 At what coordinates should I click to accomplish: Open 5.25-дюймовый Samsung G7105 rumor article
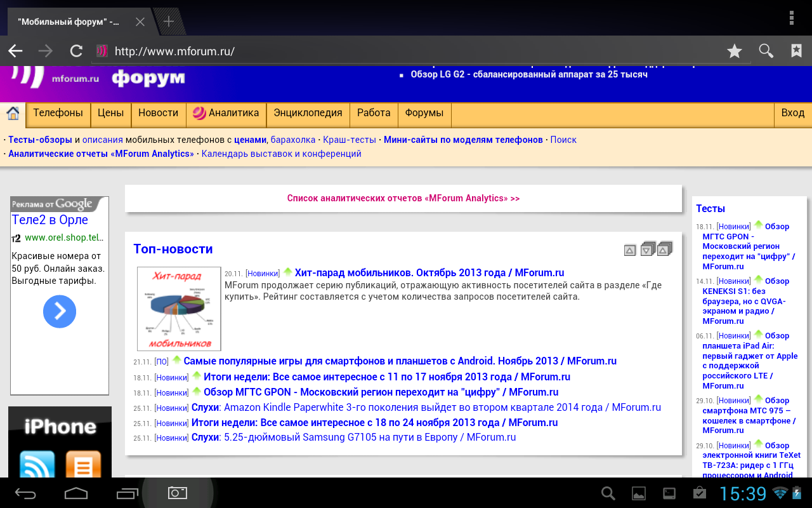click(370, 438)
